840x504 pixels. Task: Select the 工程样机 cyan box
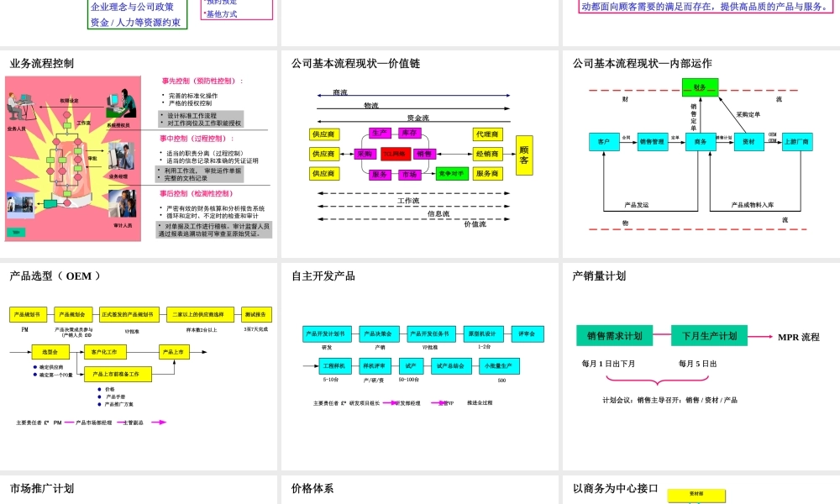(335, 366)
